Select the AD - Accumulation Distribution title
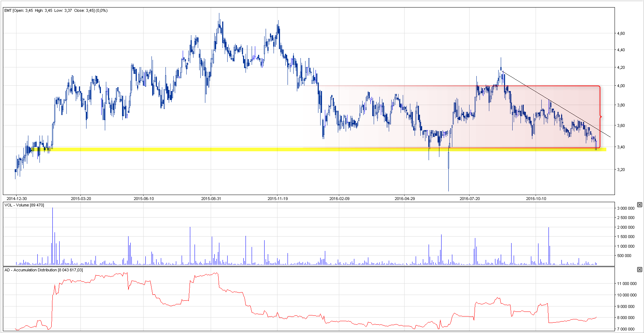Image resolution: width=644 pixels, height=333 pixels. [x=43, y=270]
